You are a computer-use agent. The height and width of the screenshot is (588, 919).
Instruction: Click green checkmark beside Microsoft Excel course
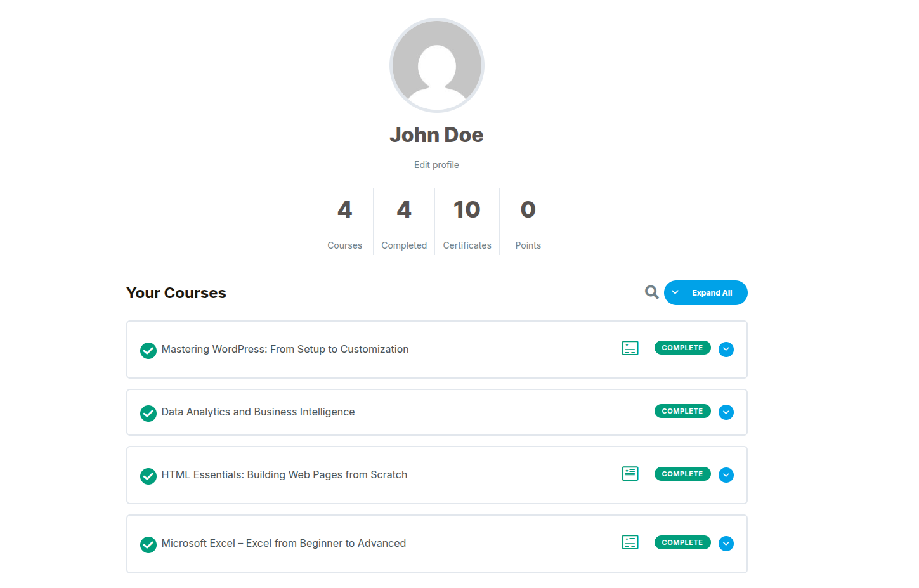148,544
